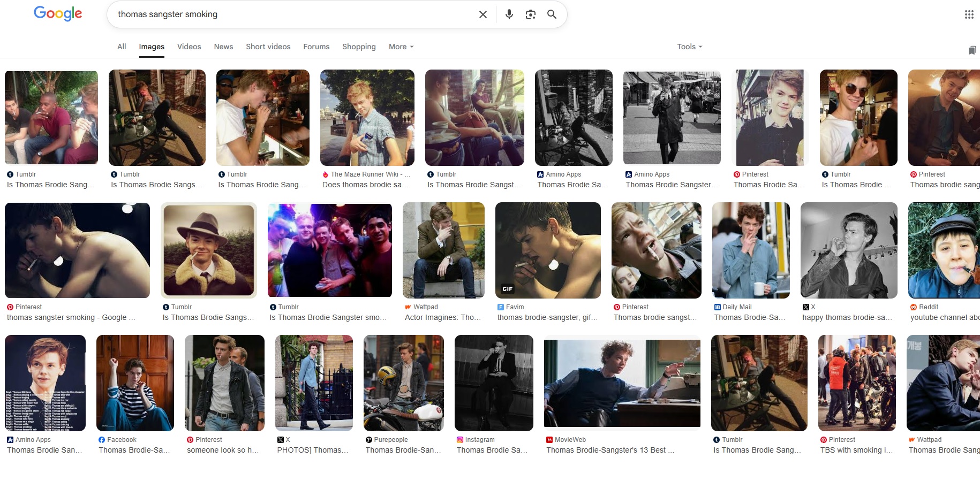Open Reddit 'youtube channel' result
The image size is (980, 504).
(945, 317)
